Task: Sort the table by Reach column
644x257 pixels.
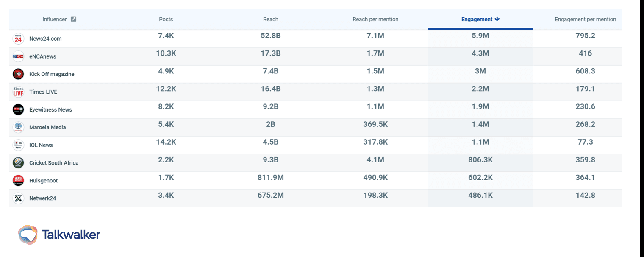Action: tap(270, 19)
